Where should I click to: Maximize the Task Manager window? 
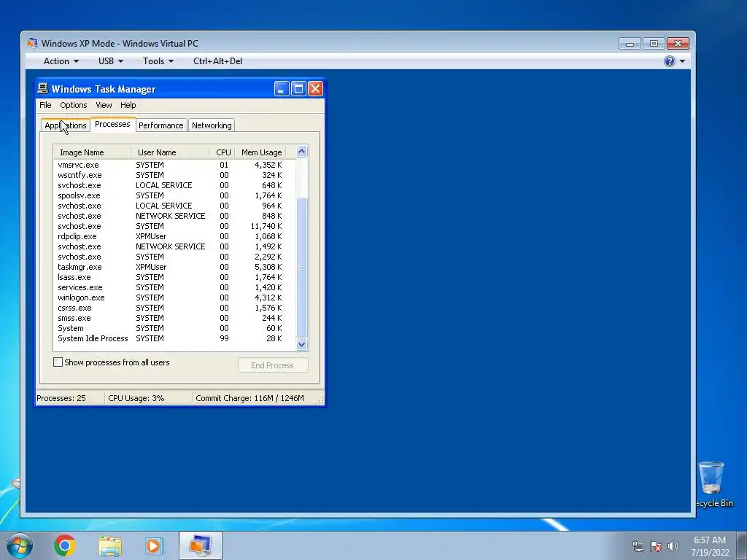pos(298,88)
